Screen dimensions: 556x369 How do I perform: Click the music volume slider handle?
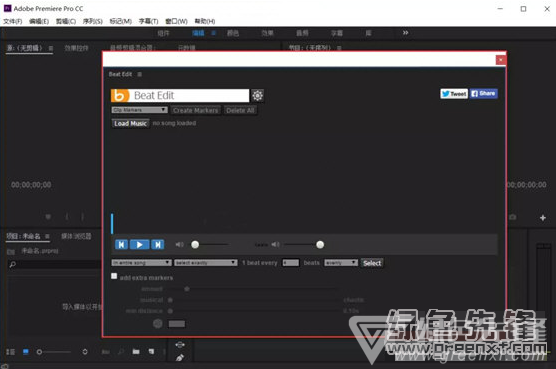(x=195, y=245)
